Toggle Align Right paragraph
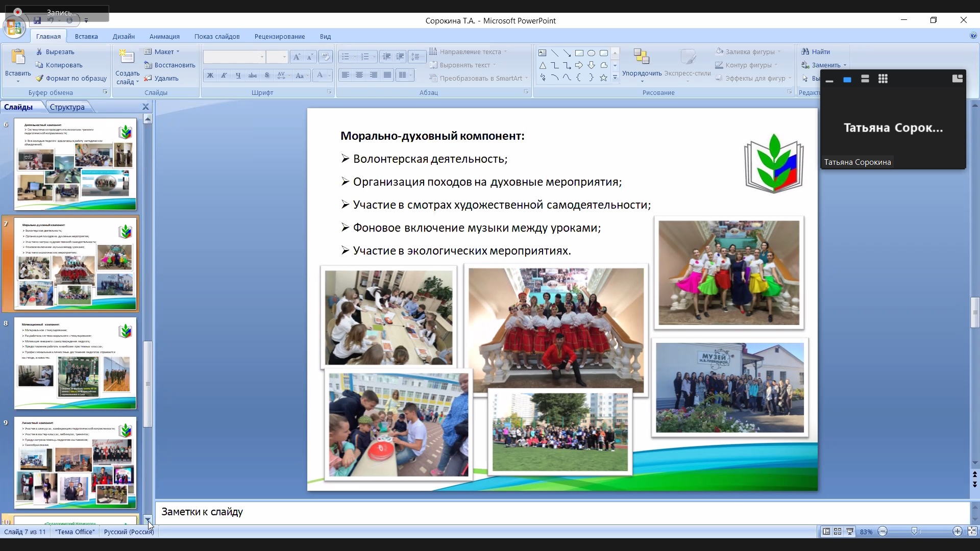 point(374,75)
